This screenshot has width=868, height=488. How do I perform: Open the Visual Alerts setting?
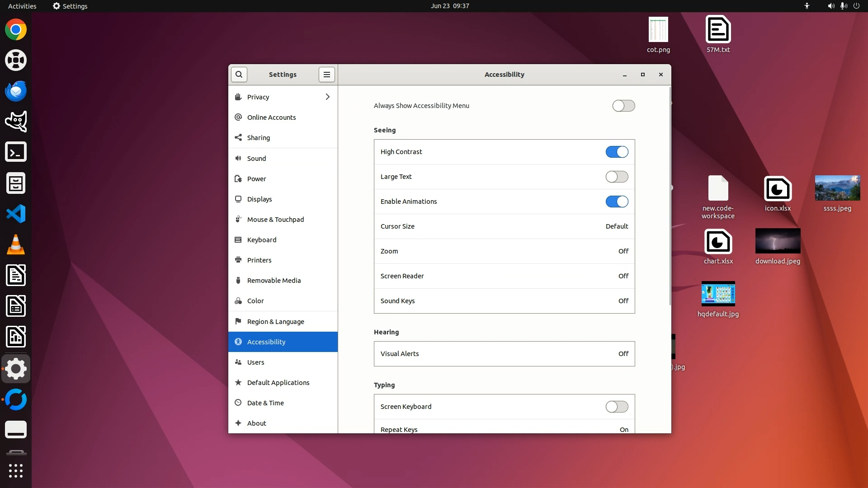504,354
